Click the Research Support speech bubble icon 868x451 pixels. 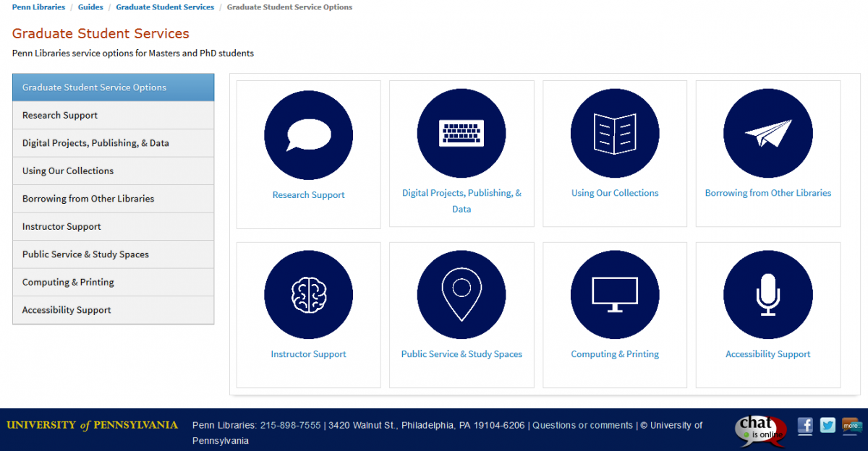click(309, 135)
